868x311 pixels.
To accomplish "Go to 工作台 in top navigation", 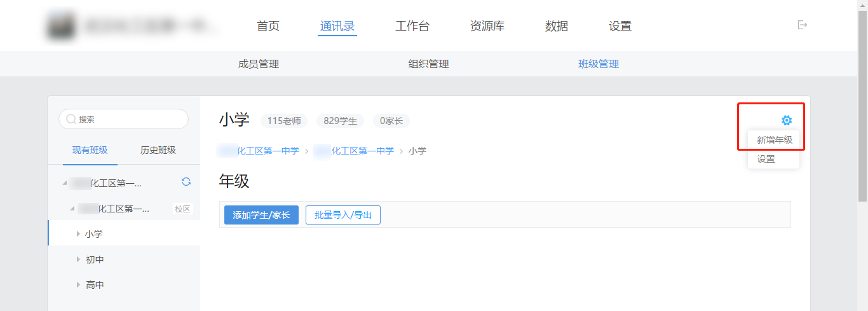I will pos(412,26).
